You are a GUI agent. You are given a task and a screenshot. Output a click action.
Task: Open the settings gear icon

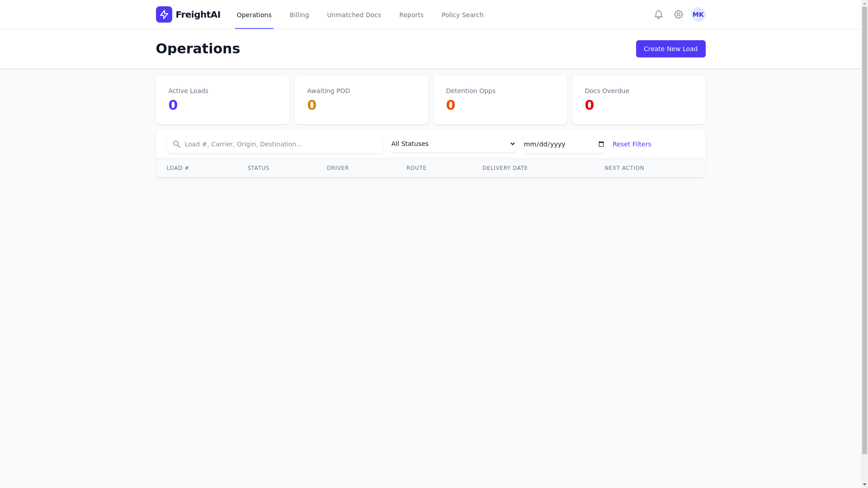point(679,14)
